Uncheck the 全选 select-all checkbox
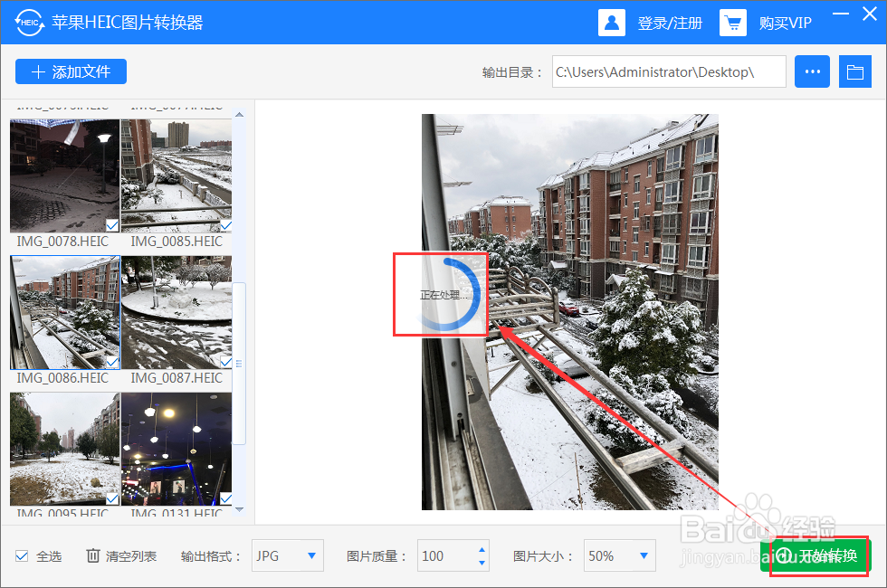This screenshot has width=887, height=588. [22, 556]
